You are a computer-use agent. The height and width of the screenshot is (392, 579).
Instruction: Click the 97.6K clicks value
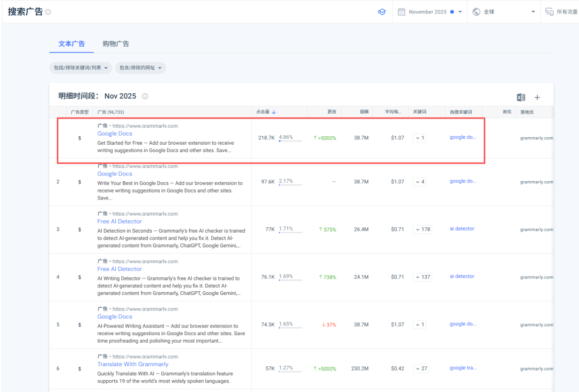[268, 182]
